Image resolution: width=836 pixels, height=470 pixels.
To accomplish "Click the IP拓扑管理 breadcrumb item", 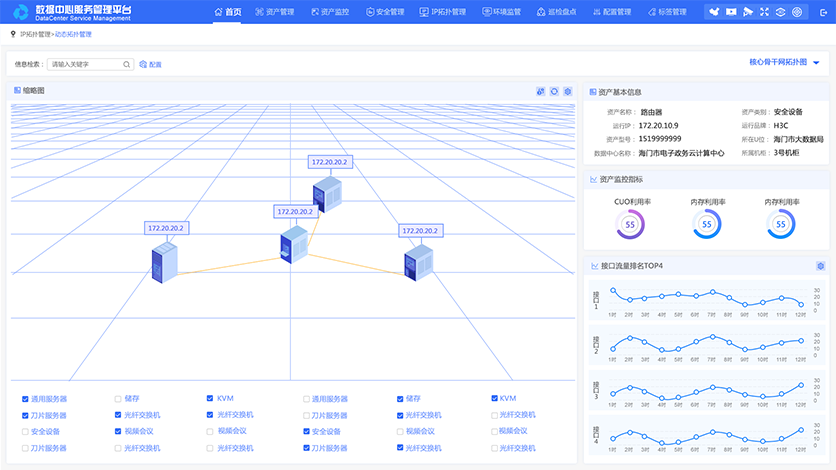I will 35,34.
